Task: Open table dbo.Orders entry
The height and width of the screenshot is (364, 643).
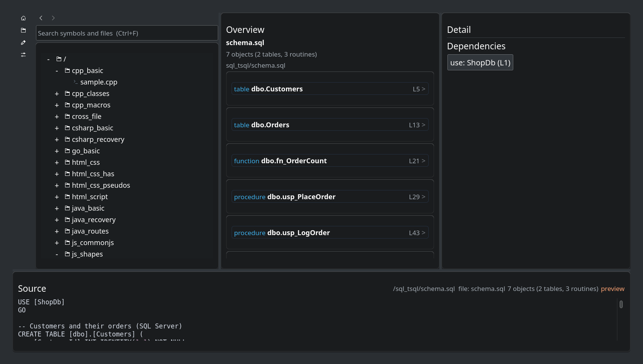Action: tap(330, 125)
